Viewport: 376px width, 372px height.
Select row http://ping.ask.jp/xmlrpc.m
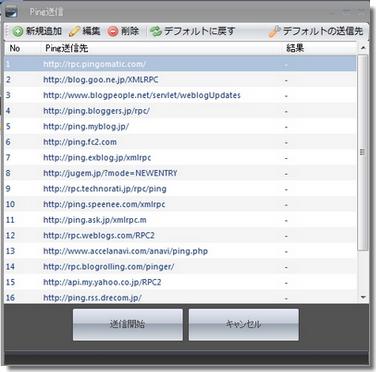click(180, 220)
